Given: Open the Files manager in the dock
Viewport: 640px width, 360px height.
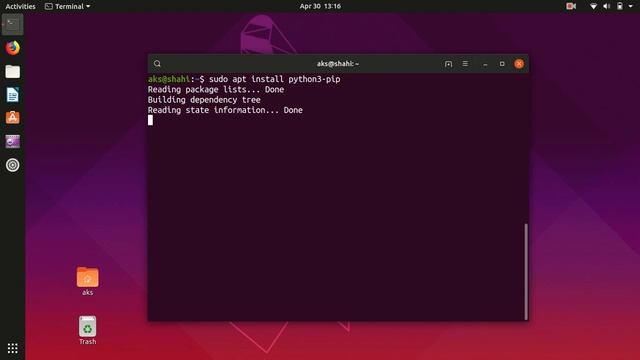Looking at the screenshot, I should [x=13, y=72].
